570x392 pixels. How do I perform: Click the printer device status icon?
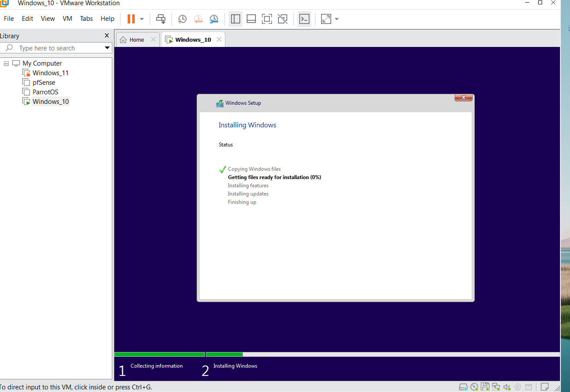click(x=529, y=387)
